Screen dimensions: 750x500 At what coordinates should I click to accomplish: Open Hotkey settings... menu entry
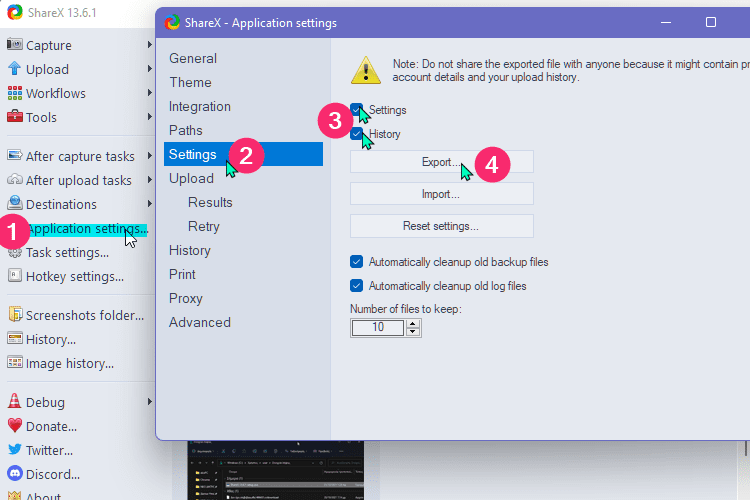(x=75, y=276)
